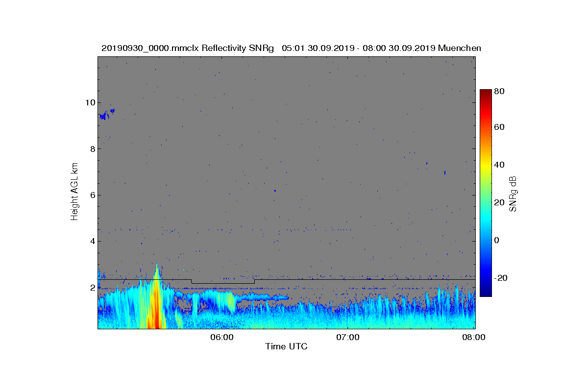Click the colorbar tick label '20'

point(500,203)
